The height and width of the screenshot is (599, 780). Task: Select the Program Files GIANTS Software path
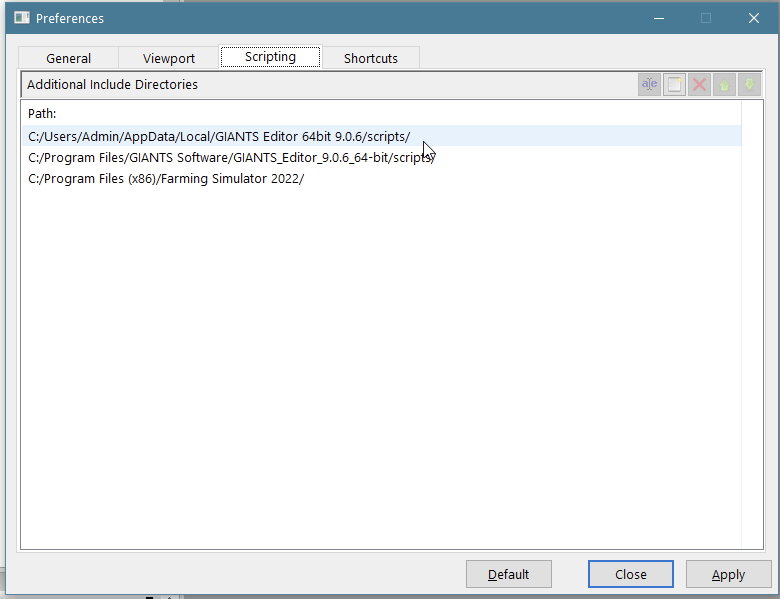click(231, 157)
